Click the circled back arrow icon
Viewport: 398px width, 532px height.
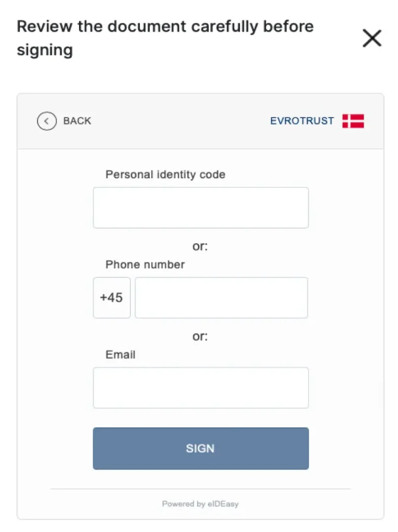click(x=47, y=121)
